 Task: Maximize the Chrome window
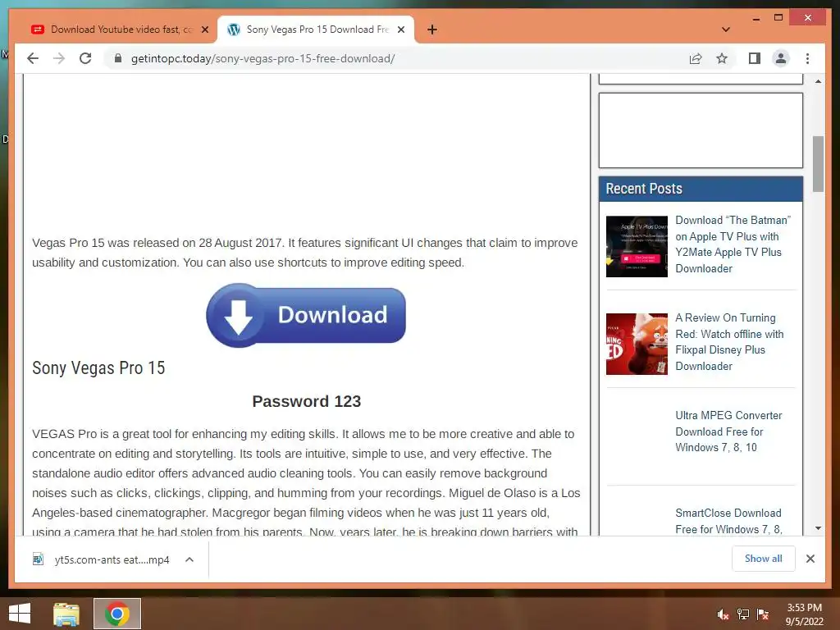pos(778,18)
